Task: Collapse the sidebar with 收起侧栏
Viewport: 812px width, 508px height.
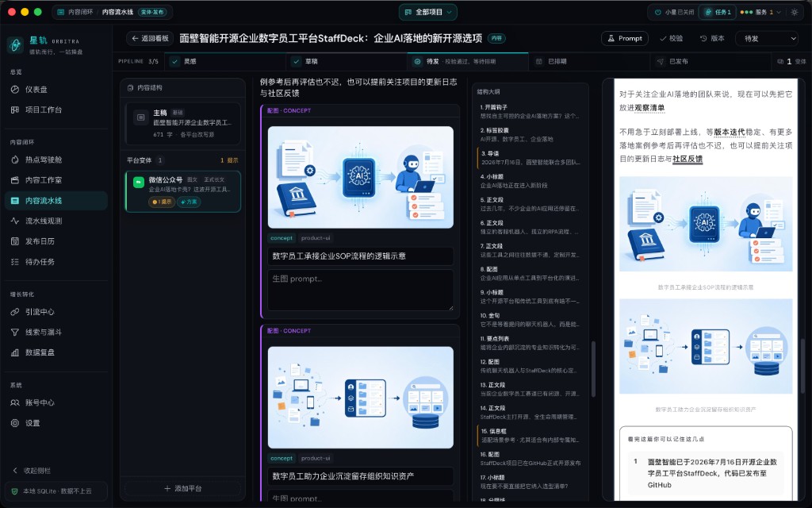Action: (31, 471)
